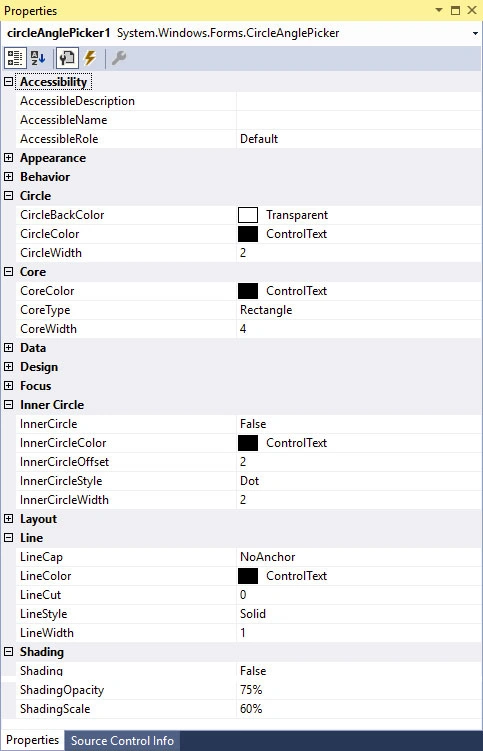This screenshot has height=751, width=483.
Task: Select the Properties tab at the bottom
Action: (x=32, y=740)
